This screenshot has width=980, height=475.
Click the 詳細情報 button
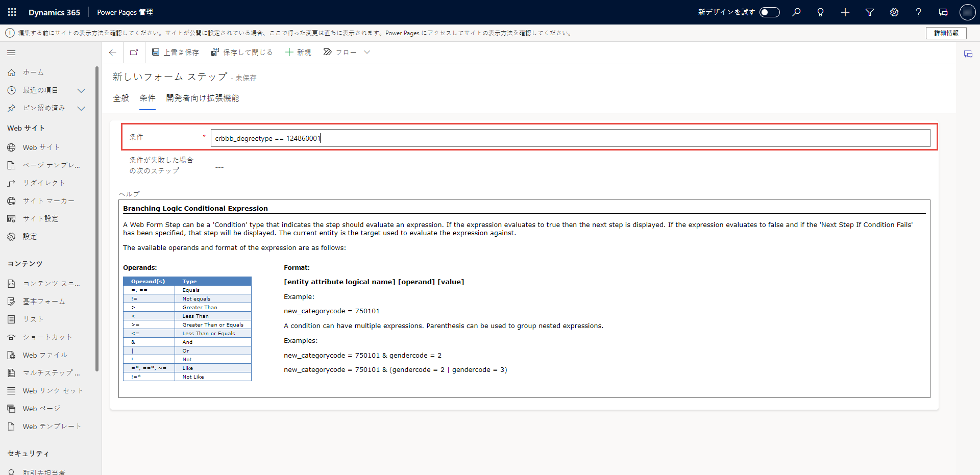coord(946,33)
